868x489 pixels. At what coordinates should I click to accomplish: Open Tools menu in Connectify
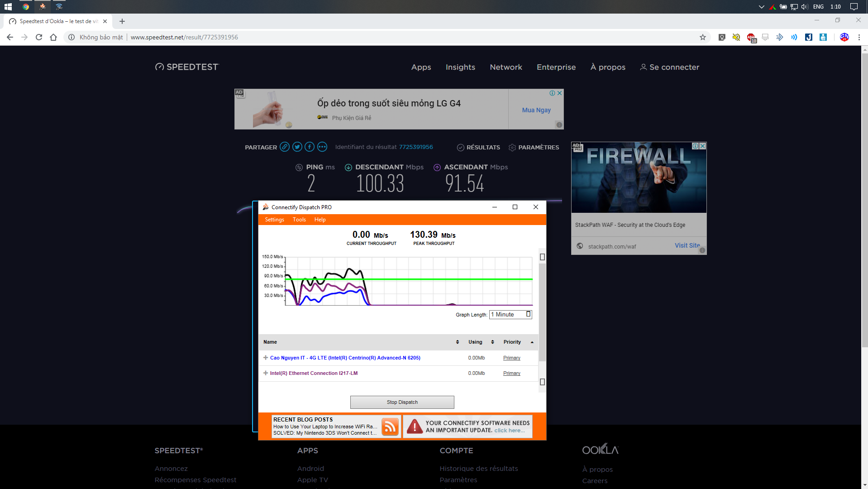tap(299, 220)
